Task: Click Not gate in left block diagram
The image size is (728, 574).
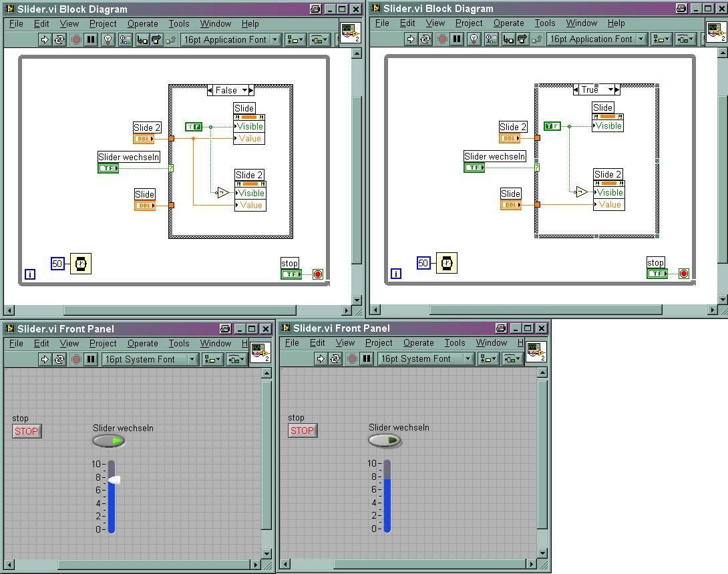Action: [223, 193]
